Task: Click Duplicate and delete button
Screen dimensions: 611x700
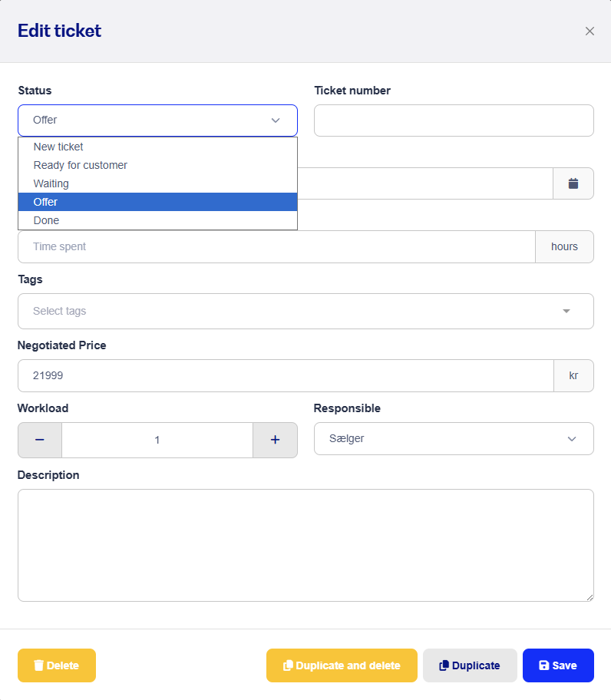Action: coord(342,665)
